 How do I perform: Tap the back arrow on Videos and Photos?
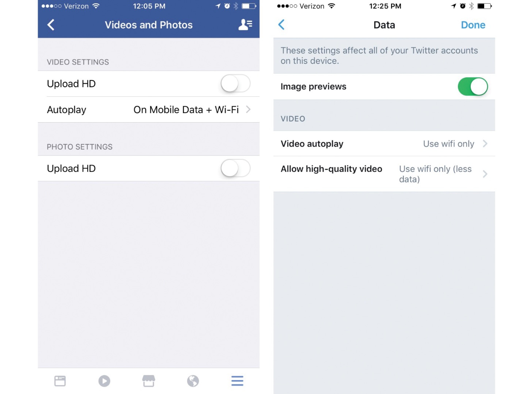point(51,25)
